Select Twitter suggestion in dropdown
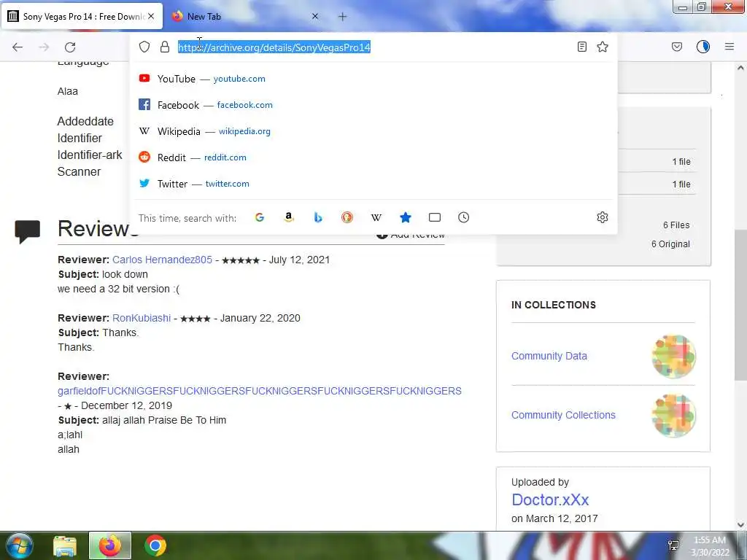 tap(373, 183)
